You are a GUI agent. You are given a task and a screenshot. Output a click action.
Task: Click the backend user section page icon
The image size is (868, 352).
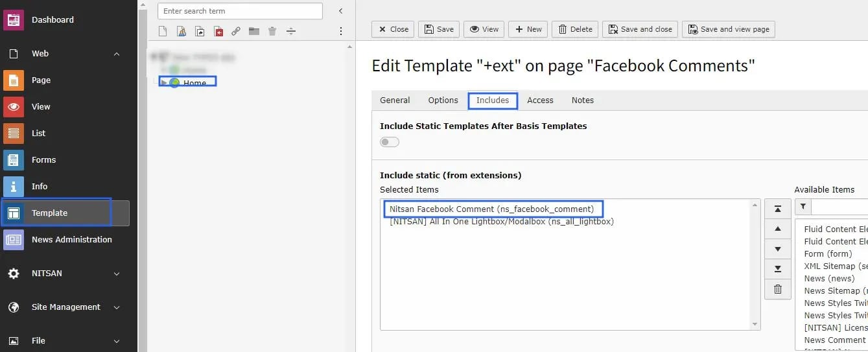[182, 31]
